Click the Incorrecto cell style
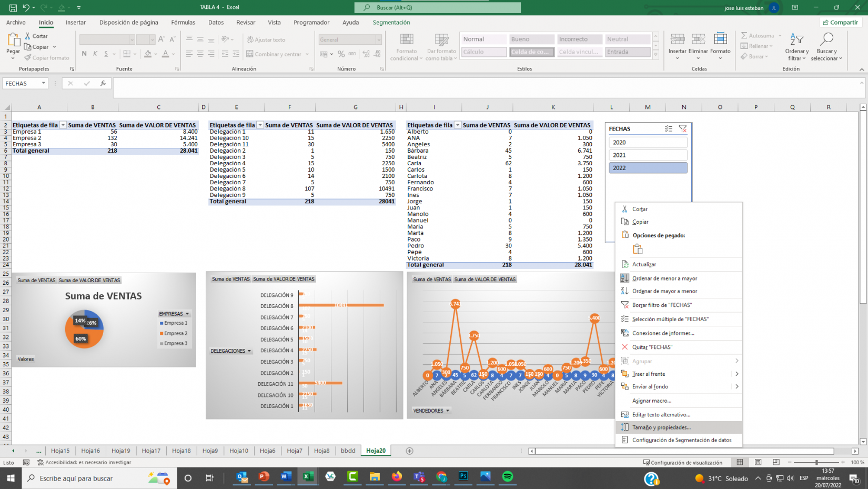 pyautogui.click(x=580, y=39)
